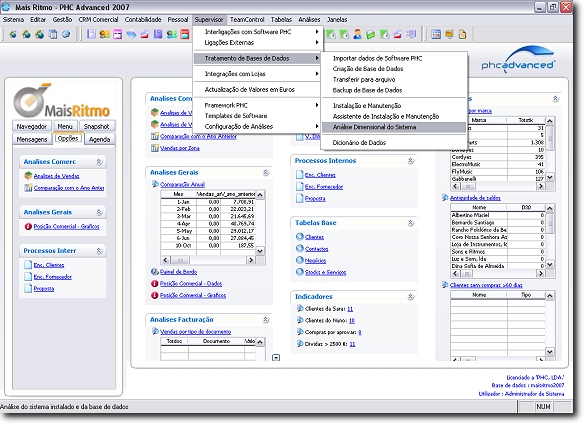
Task: Open the Janelas menu
Action: (337, 19)
